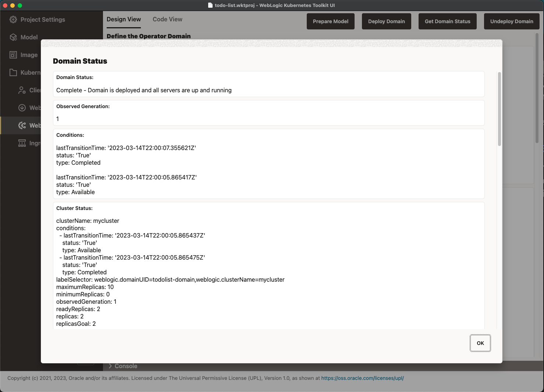This screenshot has height=392, width=544.
Task: Click the Client Configuration person icon
Action: (x=22, y=90)
